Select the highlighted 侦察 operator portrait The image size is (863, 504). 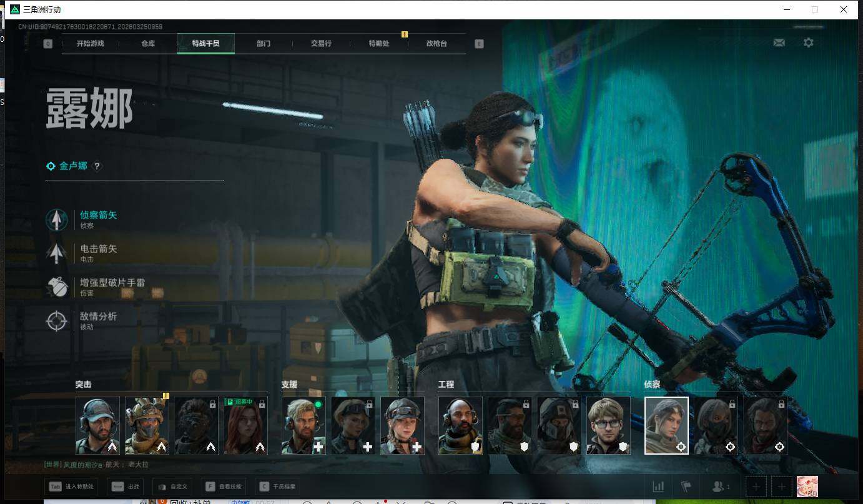666,425
